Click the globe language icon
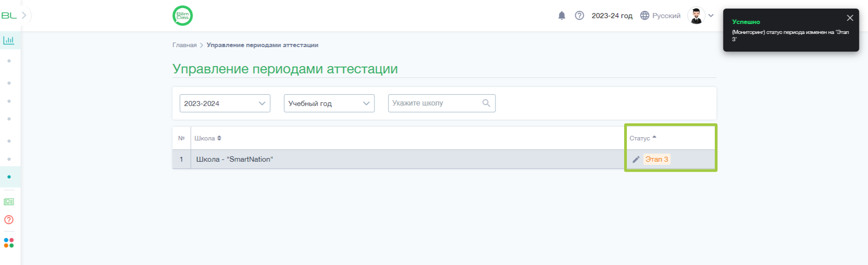The image size is (868, 265). (645, 16)
